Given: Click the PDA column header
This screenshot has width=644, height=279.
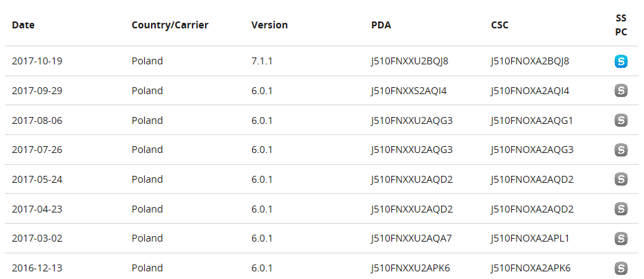Looking at the screenshot, I should pos(381,25).
